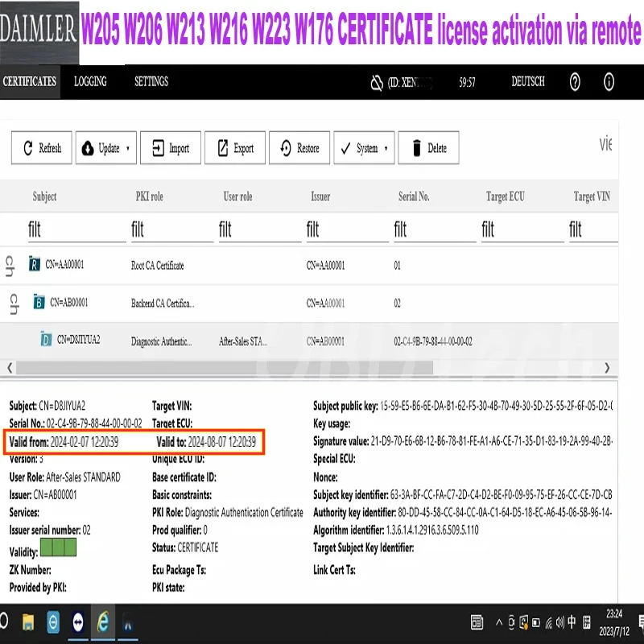Sort by the Subject column header
The image size is (644, 644).
point(44,196)
